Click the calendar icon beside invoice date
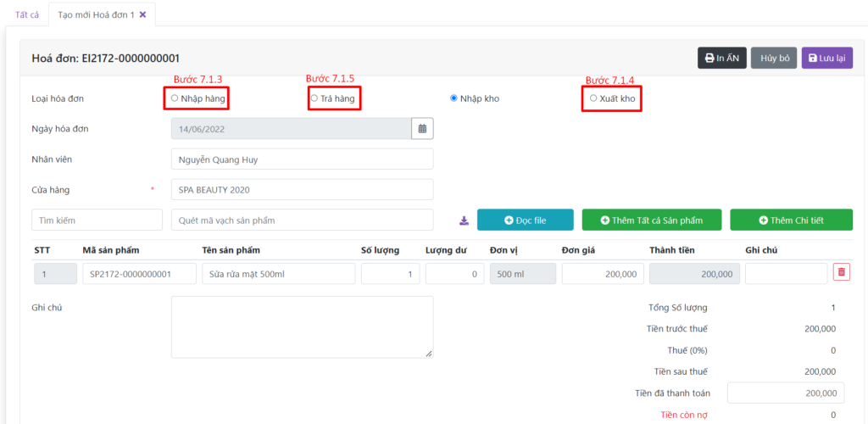Viewport: 868px width, 424px height. [422, 129]
